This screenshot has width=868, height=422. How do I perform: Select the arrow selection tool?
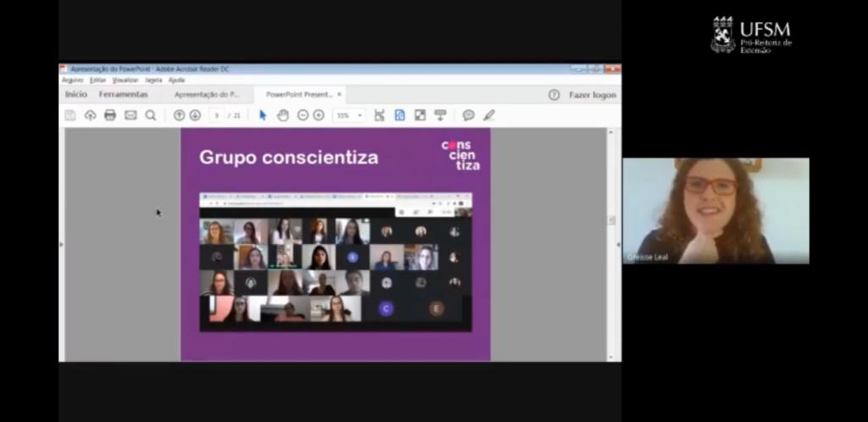tap(263, 115)
